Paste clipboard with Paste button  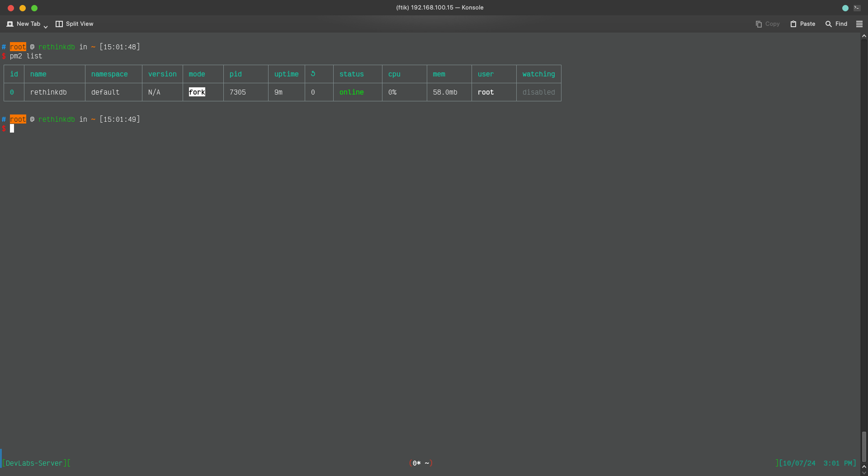pos(803,24)
